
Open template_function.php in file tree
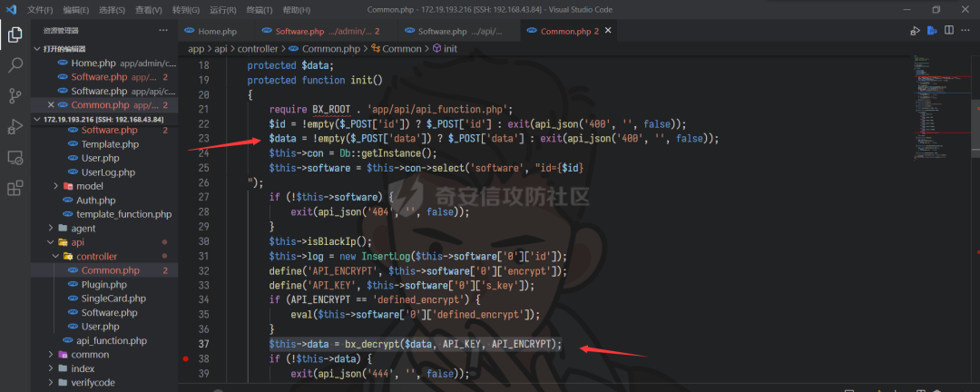[123, 214]
